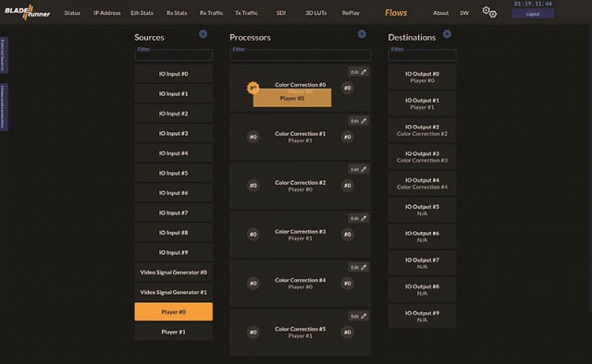This screenshot has width=592, height=364.
Task: Click highlighted orange input port on Color Correction #0
Action: tap(253, 88)
